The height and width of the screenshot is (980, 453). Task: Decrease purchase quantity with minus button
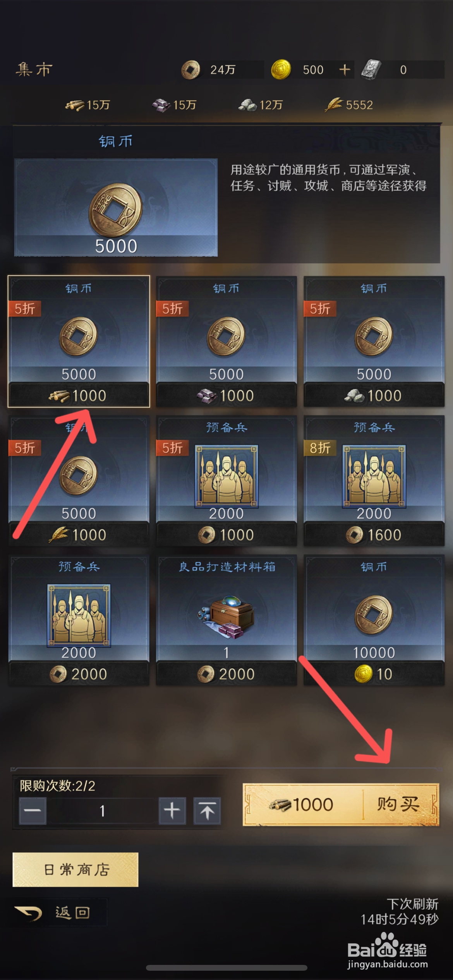tap(33, 810)
